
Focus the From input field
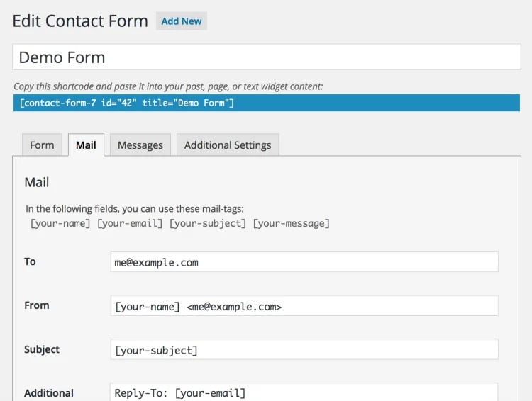pyautogui.click(x=304, y=306)
